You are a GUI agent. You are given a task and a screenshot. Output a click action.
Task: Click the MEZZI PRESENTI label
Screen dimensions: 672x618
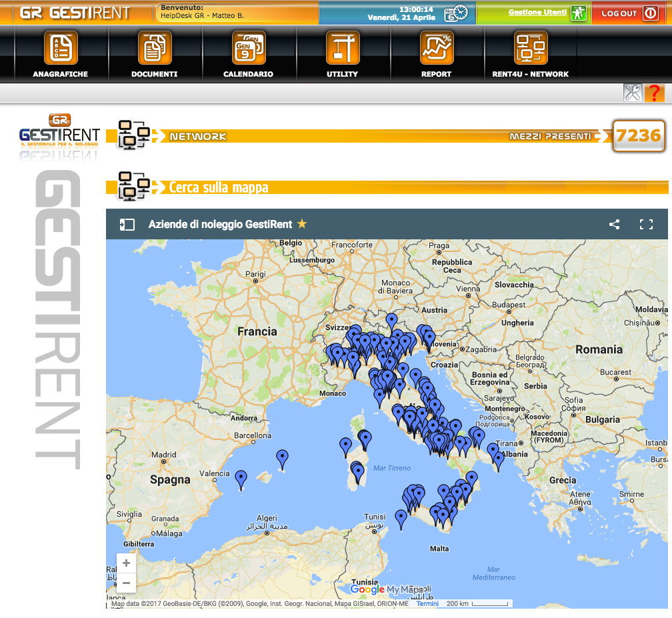pyautogui.click(x=550, y=136)
